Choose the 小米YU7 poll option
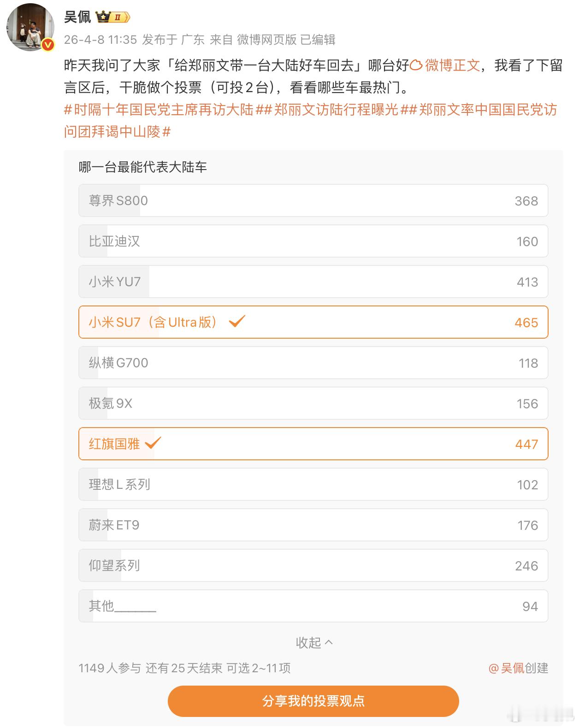579x728 pixels. pos(313,282)
